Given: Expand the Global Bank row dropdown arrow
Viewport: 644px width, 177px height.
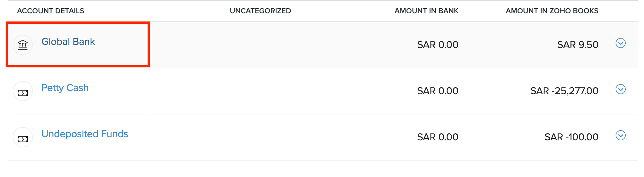Looking at the screenshot, I should (620, 43).
